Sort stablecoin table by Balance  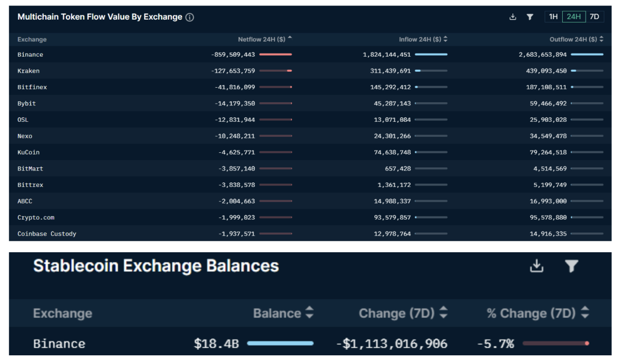(283, 313)
